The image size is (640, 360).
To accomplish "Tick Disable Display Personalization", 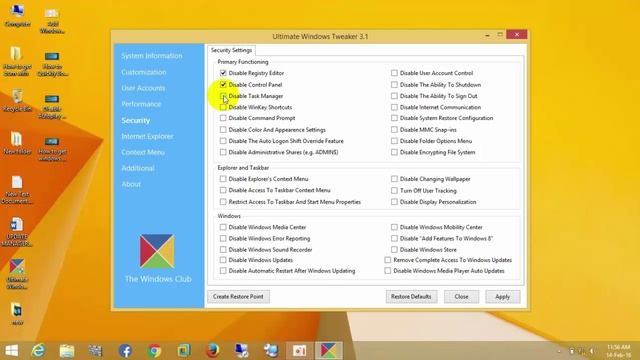I will pos(394,202).
